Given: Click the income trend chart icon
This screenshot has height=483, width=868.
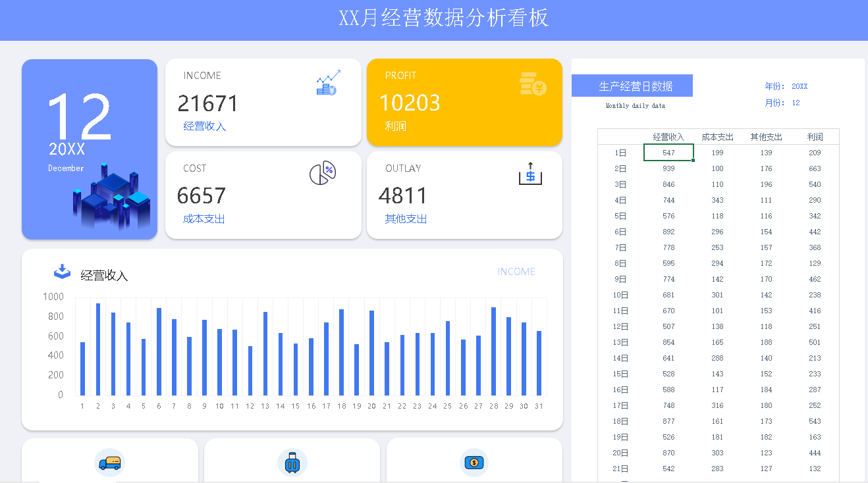Looking at the screenshot, I should click(328, 83).
